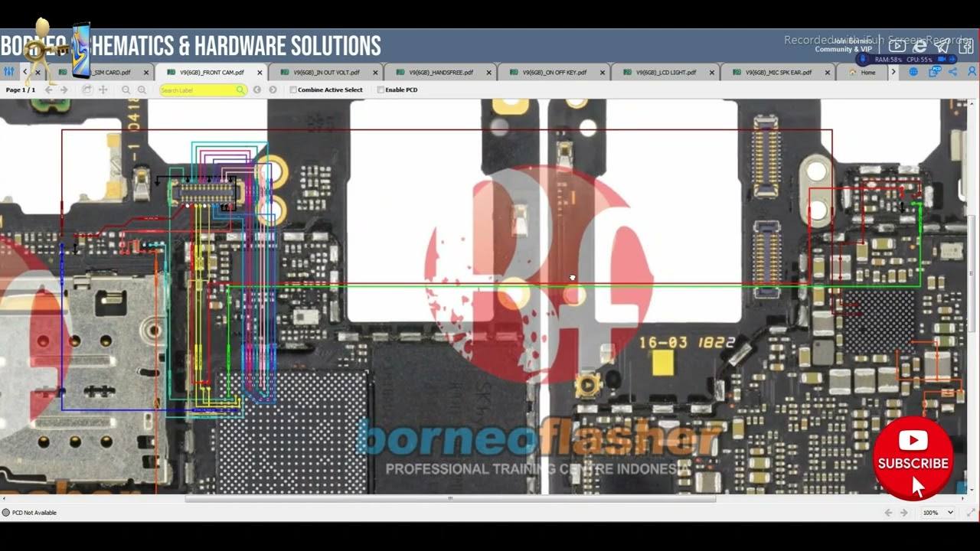Click the Page 1 / 1 indicator

(21, 90)
